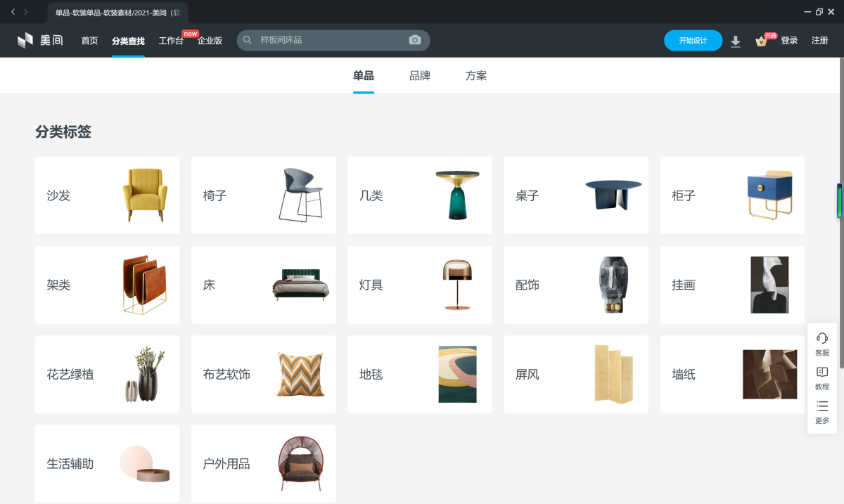The height and width of the screenshot is (504, 844).
Task: Click the download icon in header
Action: (736, 41)
